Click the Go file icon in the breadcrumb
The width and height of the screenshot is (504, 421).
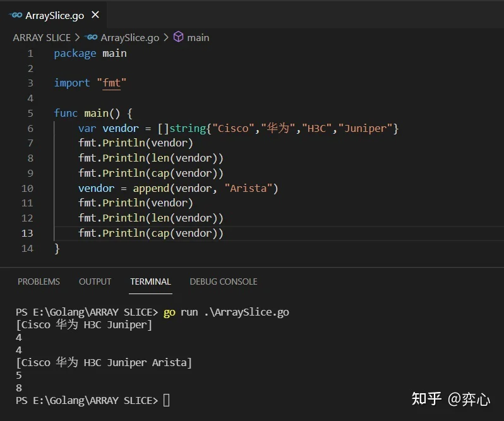point(92,37)
